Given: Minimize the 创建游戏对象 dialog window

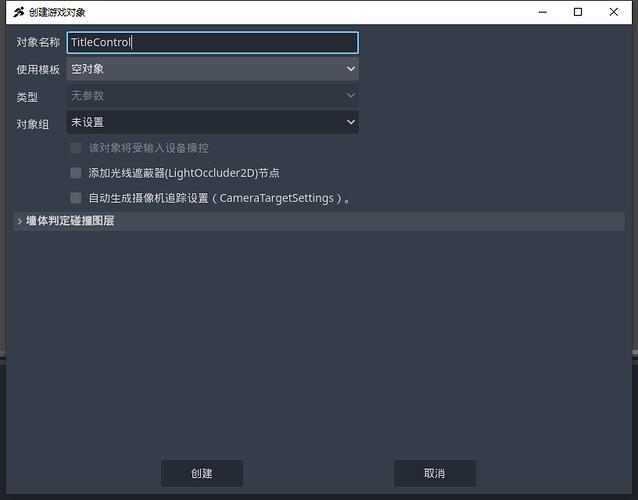Looking at the screenshot, I should tap(539, 12).
